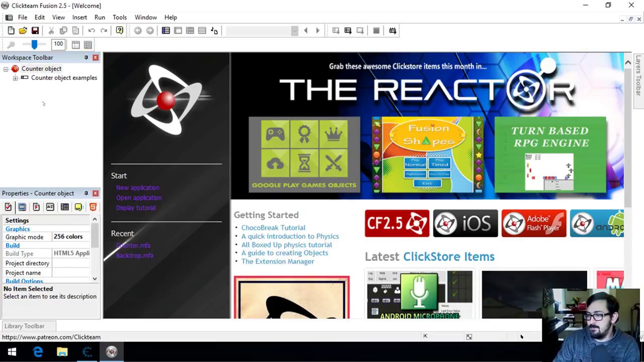Screen dimensions: 644x362
Task: Open the Event editor grid icon
Action: click(190, 31)
